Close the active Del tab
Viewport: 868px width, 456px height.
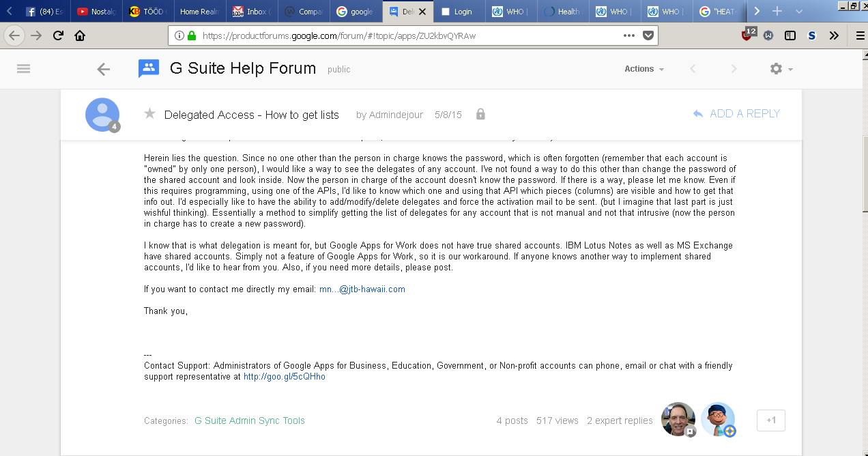(x=424, y=12)
